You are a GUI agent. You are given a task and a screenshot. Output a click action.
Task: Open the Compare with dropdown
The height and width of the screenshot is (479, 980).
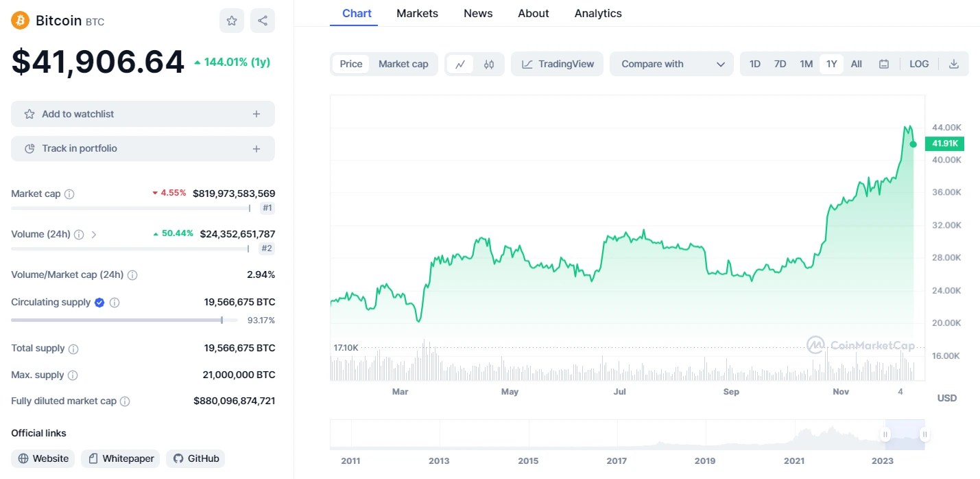click(671, 63)
